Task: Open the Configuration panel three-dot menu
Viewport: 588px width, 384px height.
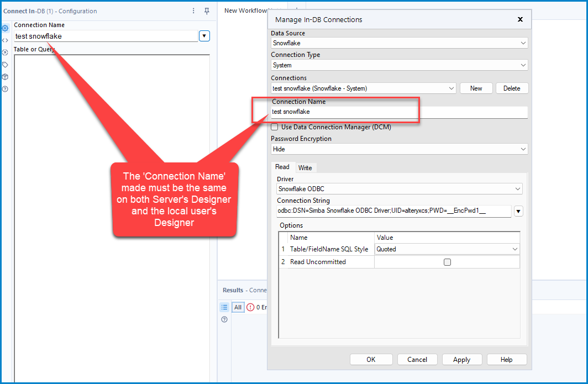Action: 193,11
